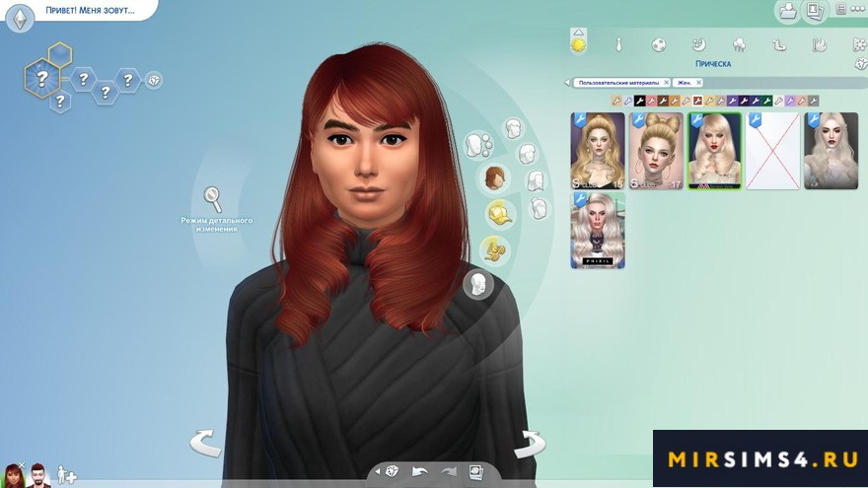Viewport: 868px width, 488px height.
Task: Open the head with bubbles category
Action: [x=478, y=144]
